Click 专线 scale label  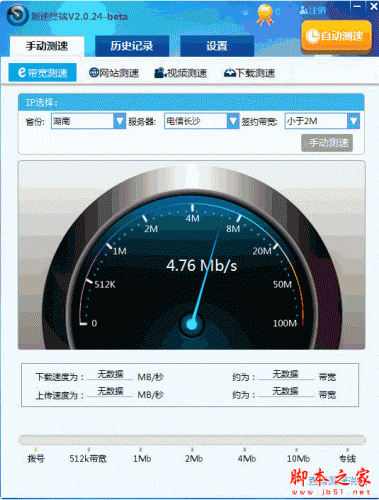coord(347,459)
